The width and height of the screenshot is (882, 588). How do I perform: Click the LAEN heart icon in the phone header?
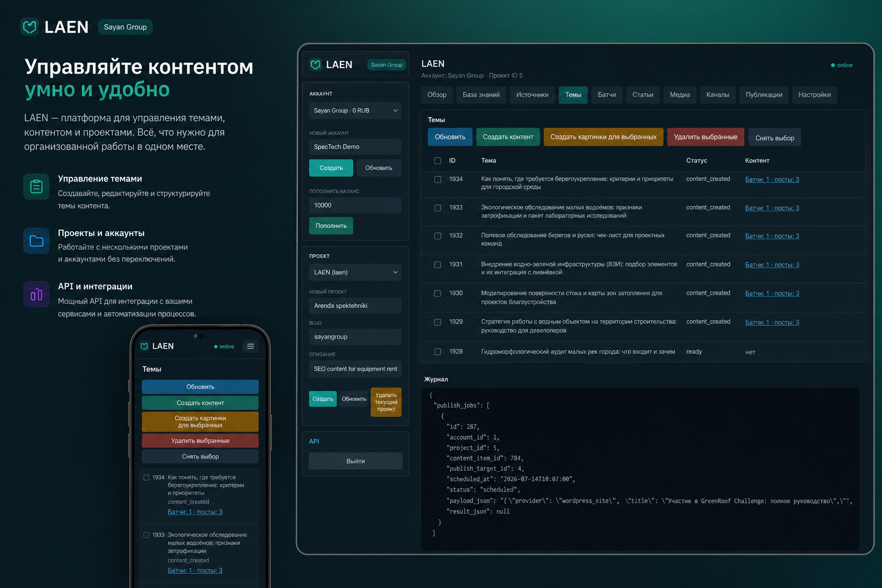tap(145, 346)
